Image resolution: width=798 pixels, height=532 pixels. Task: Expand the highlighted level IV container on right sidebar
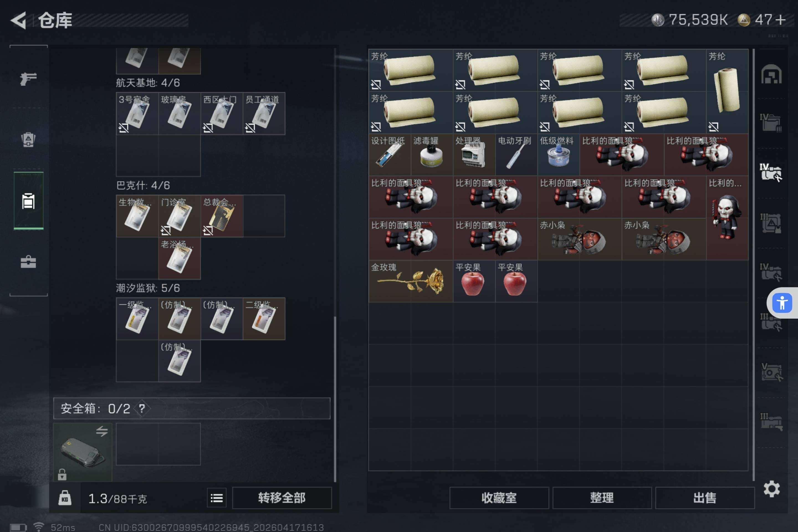[x=771, y=173]
